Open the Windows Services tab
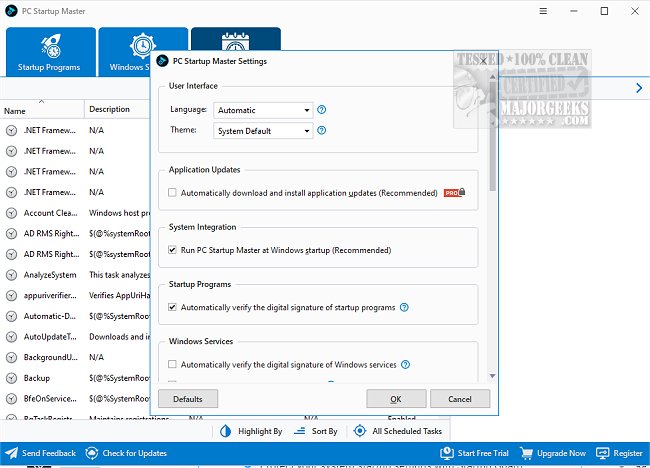 coord(143,52)
